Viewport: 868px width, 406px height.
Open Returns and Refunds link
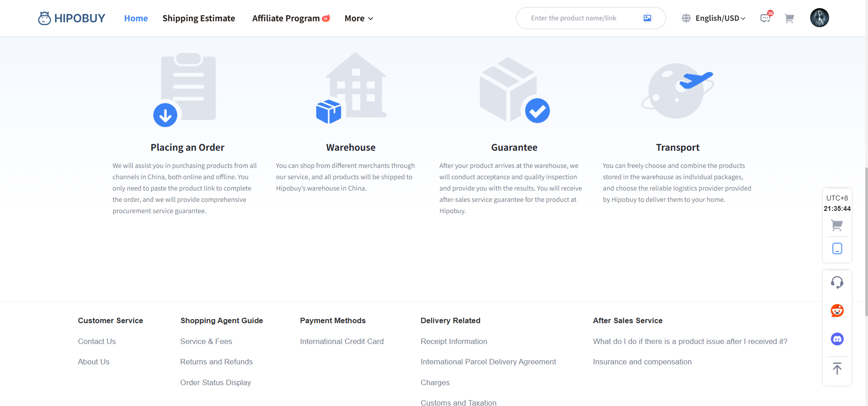tap(217, 362)
